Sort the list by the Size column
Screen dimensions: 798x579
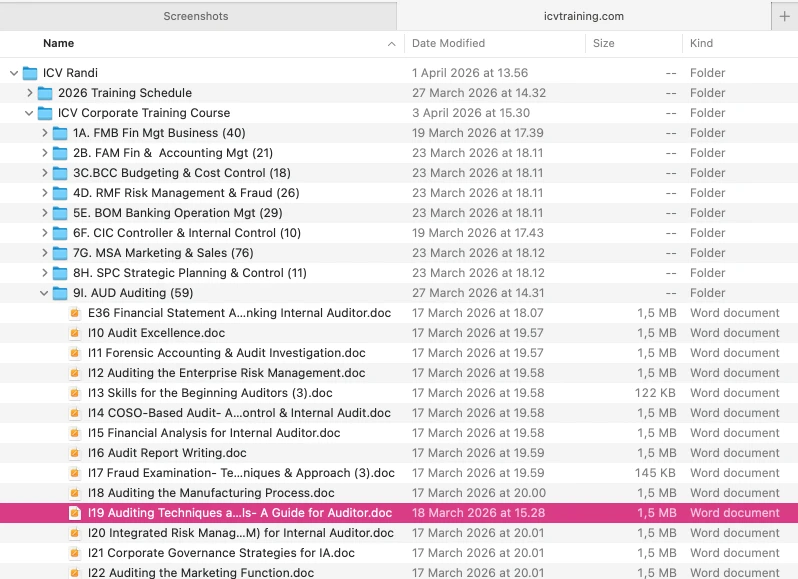tap(604, 44)
